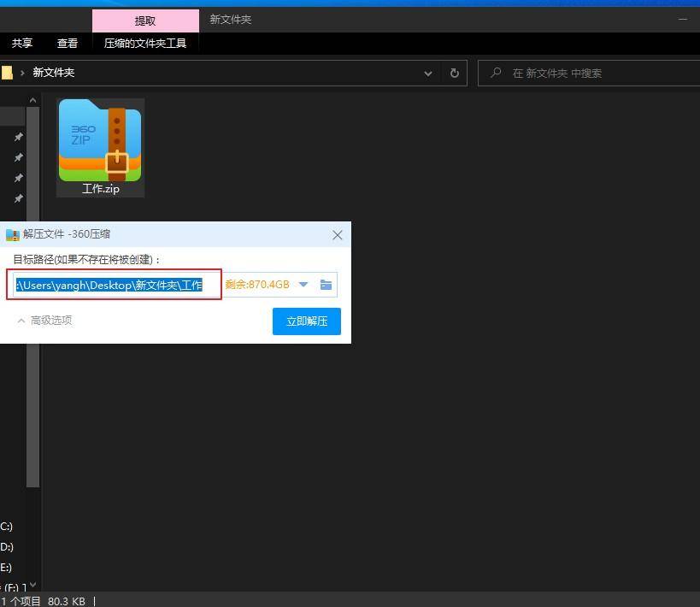Click the address bar breadcrumb chevron
Viewport: 700px width, 607px height.
coord(22,73)
